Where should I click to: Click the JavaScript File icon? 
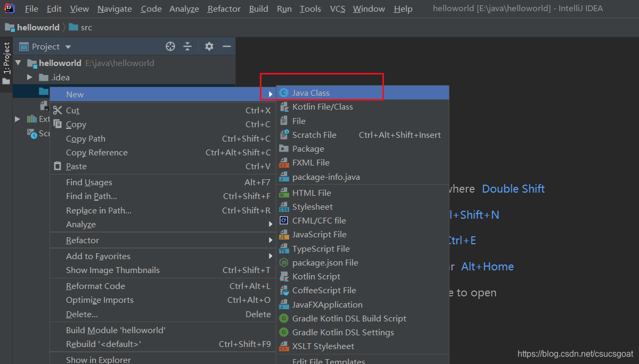click(284, 235)
